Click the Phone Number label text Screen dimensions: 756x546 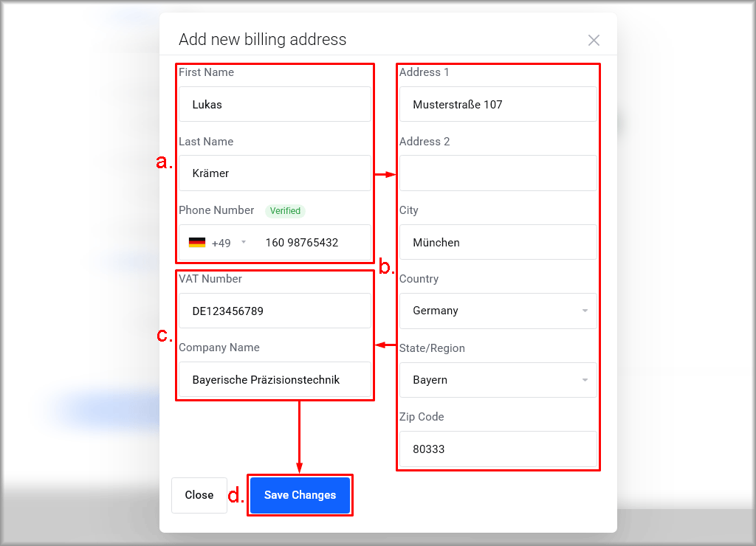coord(216,210)
